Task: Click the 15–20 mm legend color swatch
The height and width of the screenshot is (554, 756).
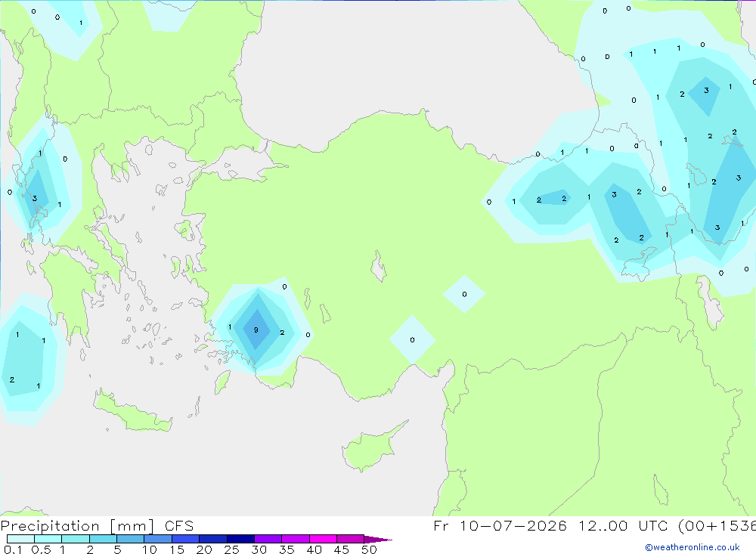Action: [x=186, y=539]
